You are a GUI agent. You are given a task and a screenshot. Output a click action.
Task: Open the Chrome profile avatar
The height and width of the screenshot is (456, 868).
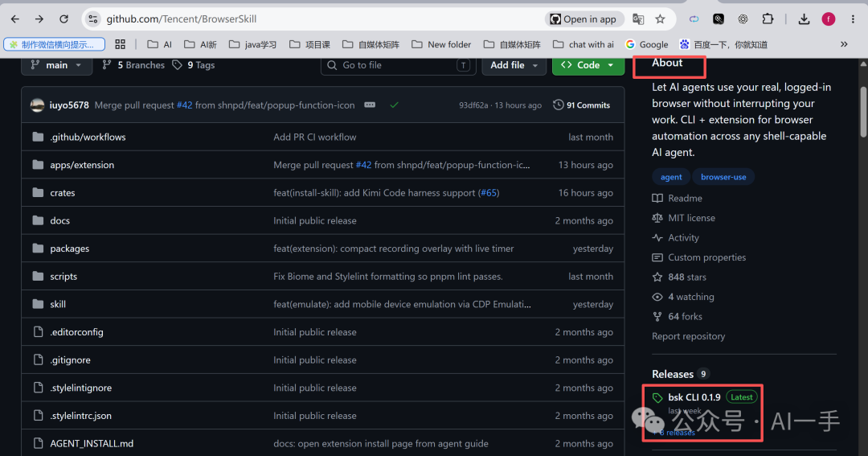828,18
